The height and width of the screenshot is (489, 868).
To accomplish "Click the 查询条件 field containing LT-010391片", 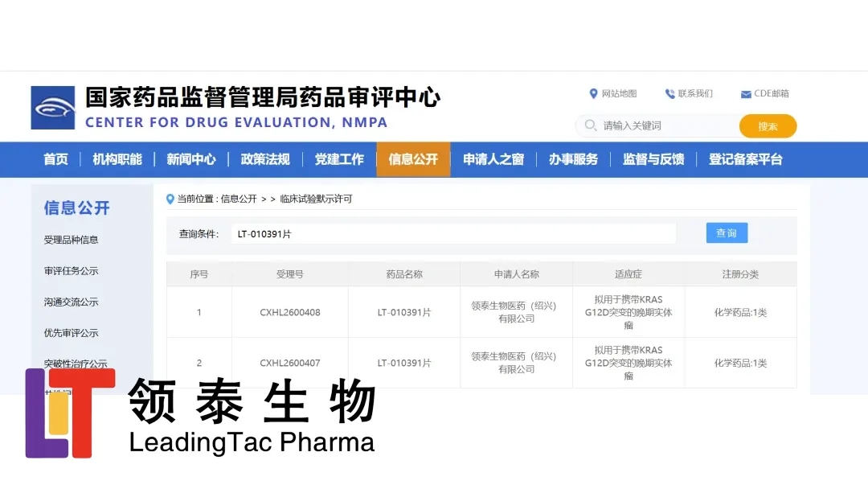I will tap(454, 234).
